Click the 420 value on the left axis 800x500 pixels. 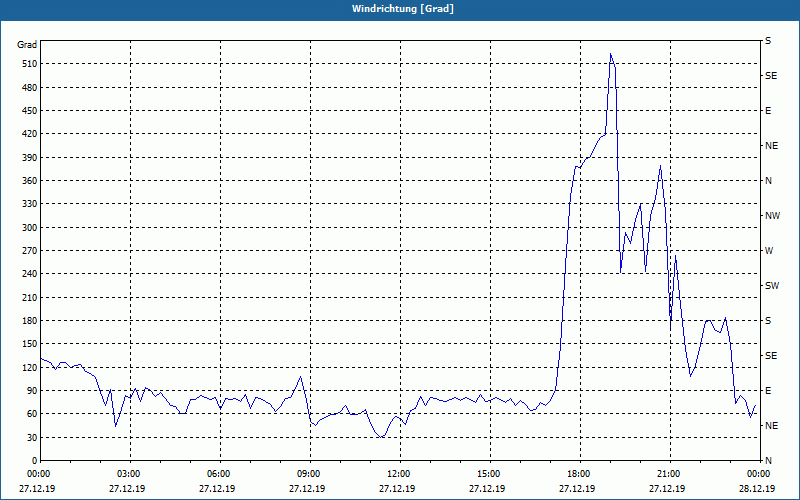pyautogui.click(x=28, y=134)
